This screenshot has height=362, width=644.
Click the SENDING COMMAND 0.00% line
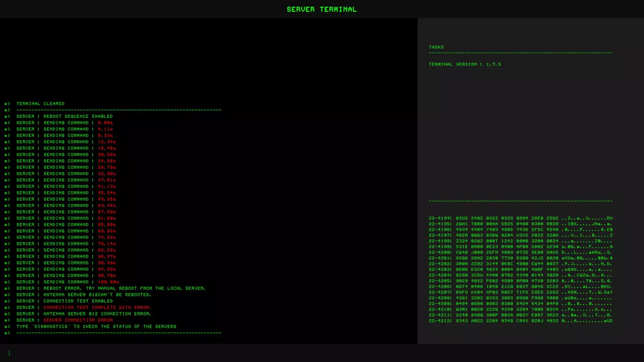[x=64, y=123]
